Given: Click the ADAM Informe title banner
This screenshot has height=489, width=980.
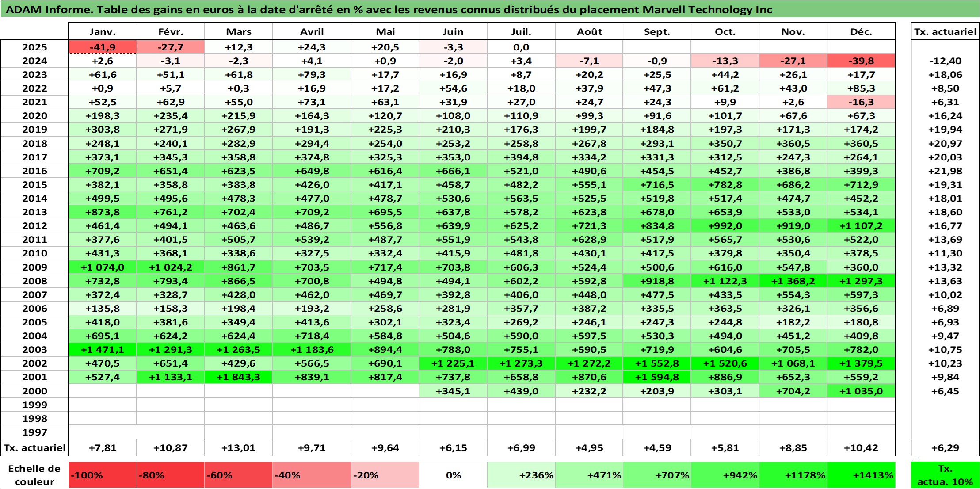Looking at the screenshot, I should coord(490,10).
